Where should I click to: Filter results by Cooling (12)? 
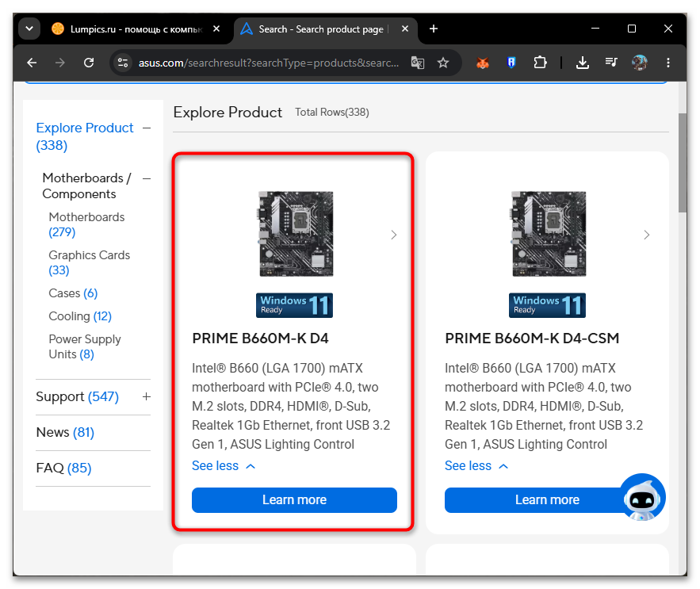tap(80, 316)
